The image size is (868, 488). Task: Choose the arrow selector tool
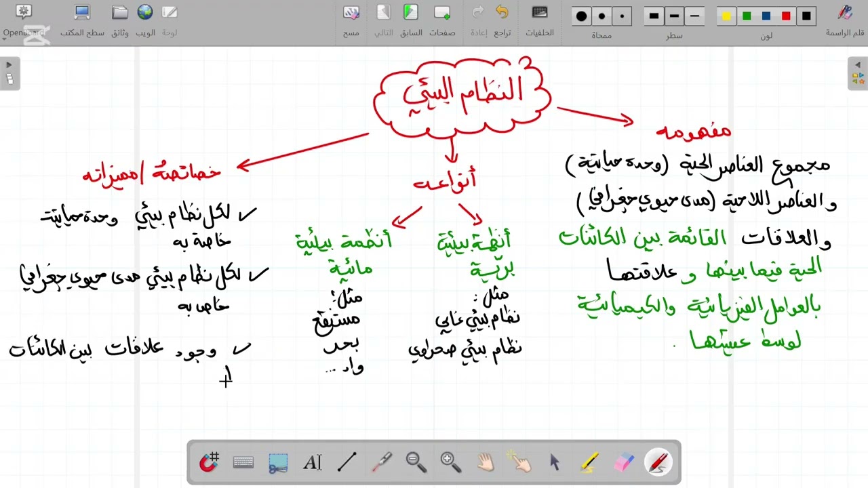[x=554, y=462]
